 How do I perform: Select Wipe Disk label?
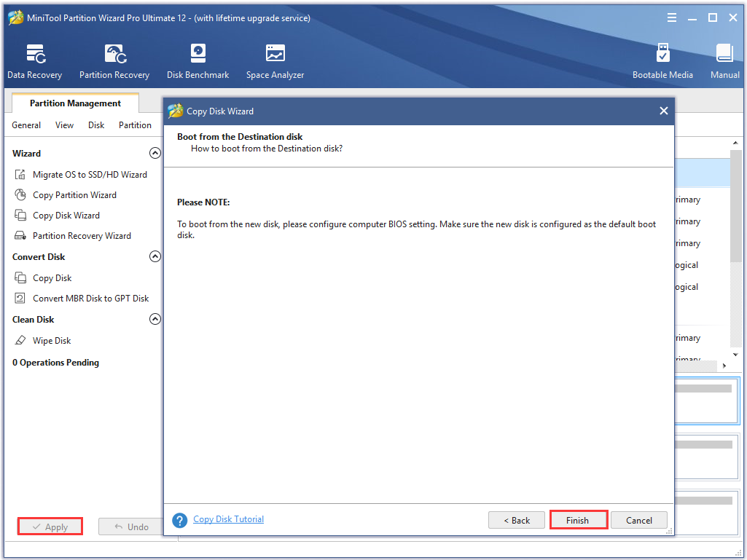click(52, 341)
